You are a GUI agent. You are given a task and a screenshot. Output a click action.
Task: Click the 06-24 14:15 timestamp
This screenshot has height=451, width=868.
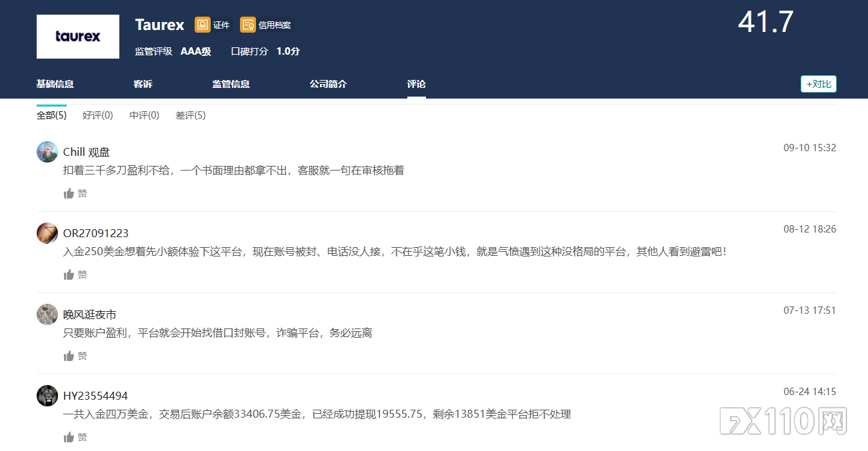809,392
